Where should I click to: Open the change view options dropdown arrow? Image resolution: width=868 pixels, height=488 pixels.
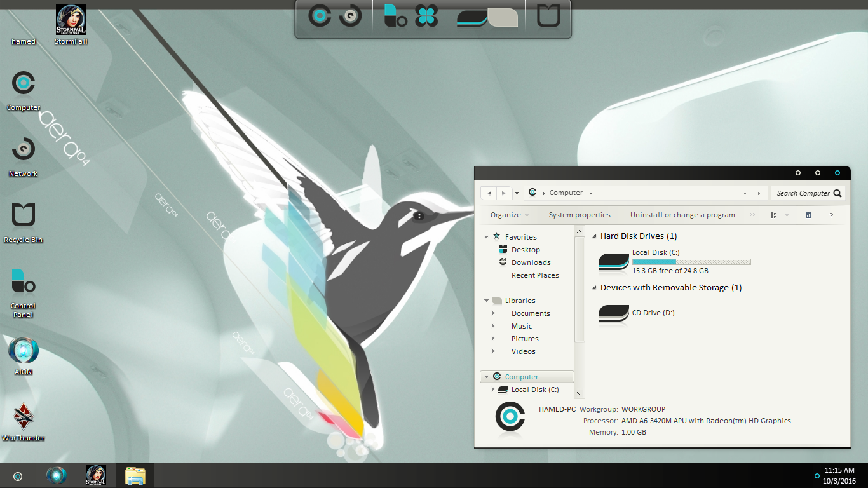coord(787,215)
